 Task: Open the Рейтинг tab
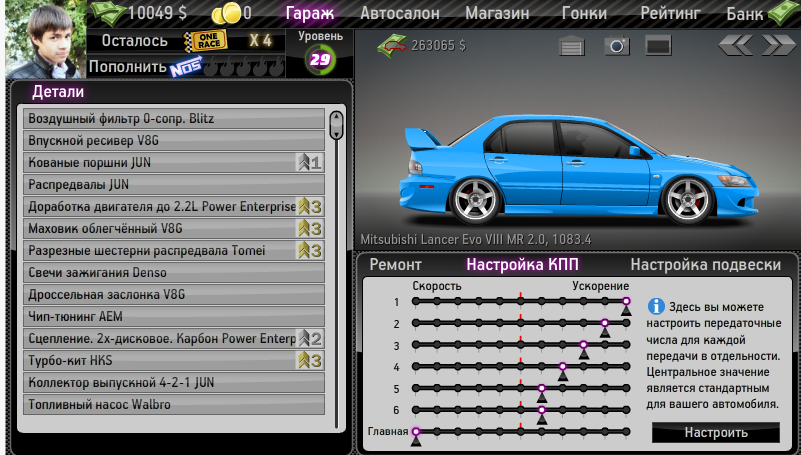pyautogui.click(x=670, y=13)
